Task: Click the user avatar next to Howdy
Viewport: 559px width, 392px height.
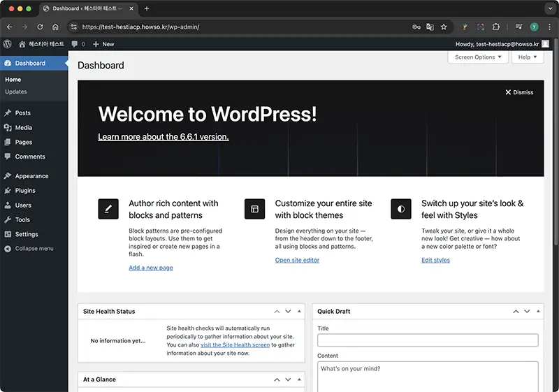Action: pos(545,44)
